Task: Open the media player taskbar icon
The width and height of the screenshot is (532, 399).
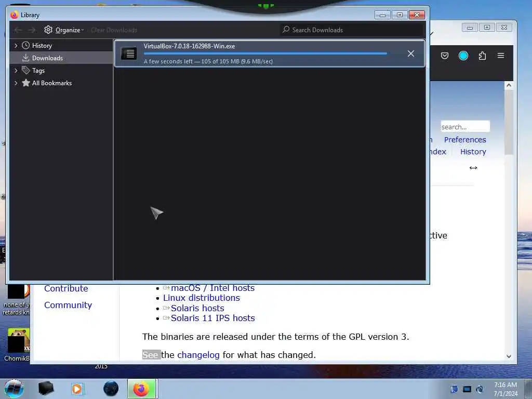Action: click(x=77, y=389)
